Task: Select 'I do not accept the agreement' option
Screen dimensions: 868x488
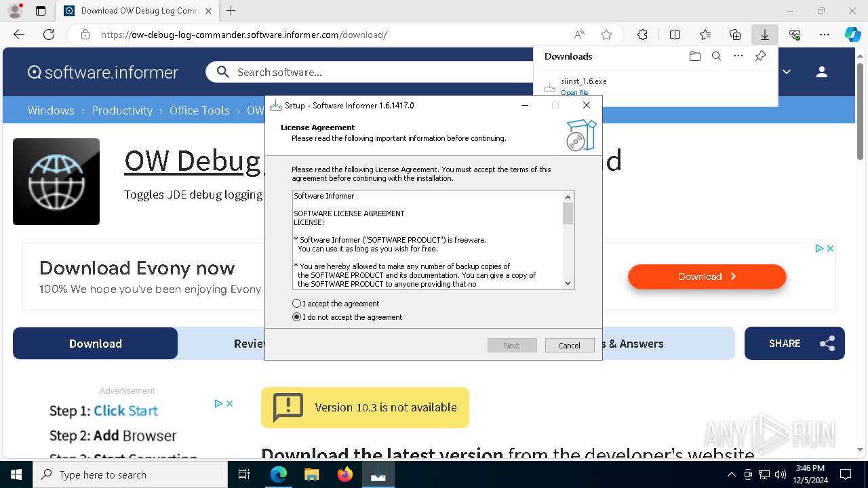Action: [296, 317]
